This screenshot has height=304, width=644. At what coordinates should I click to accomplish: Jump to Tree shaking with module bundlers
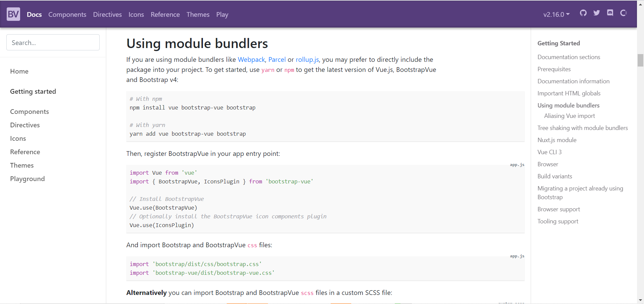coord(583,128)
